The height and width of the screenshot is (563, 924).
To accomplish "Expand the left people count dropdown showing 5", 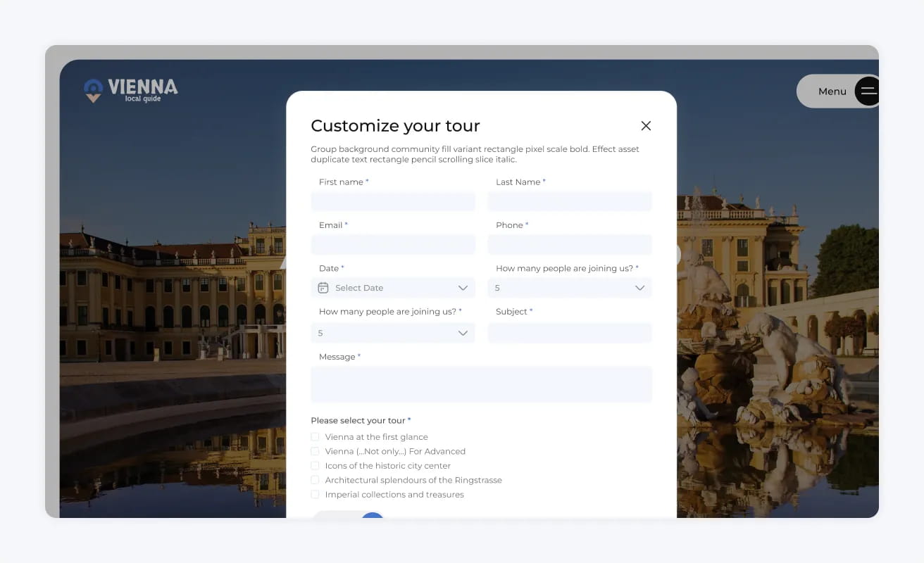I will [392, 332].
